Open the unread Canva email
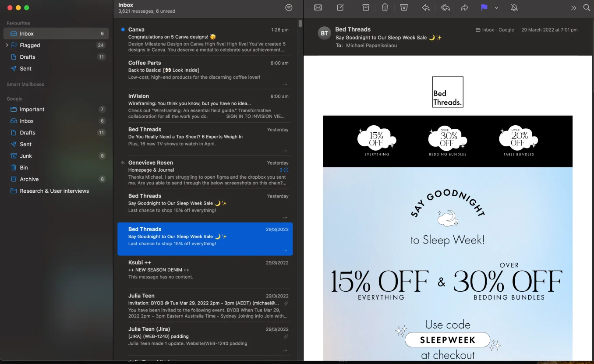594x364 pixels. click(205, 39)
